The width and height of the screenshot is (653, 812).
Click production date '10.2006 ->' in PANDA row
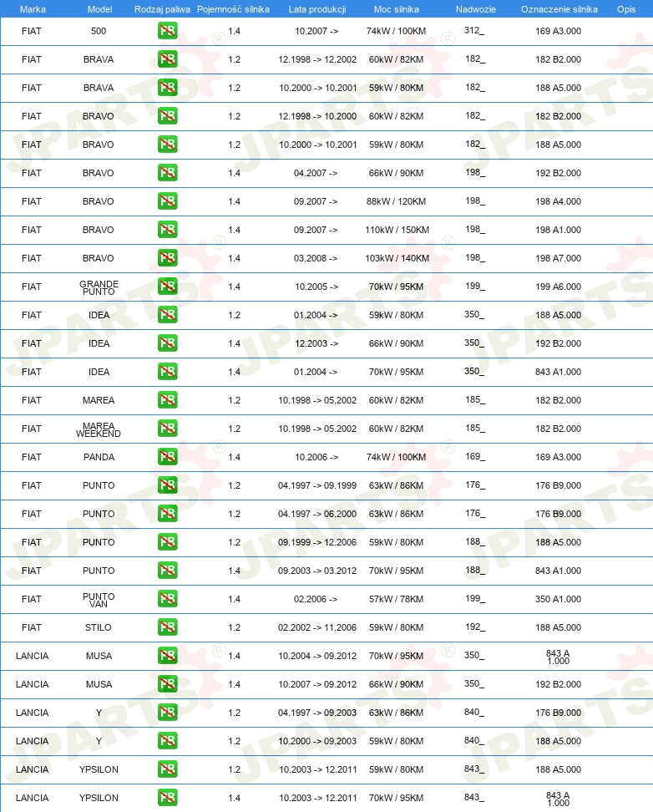316,457
